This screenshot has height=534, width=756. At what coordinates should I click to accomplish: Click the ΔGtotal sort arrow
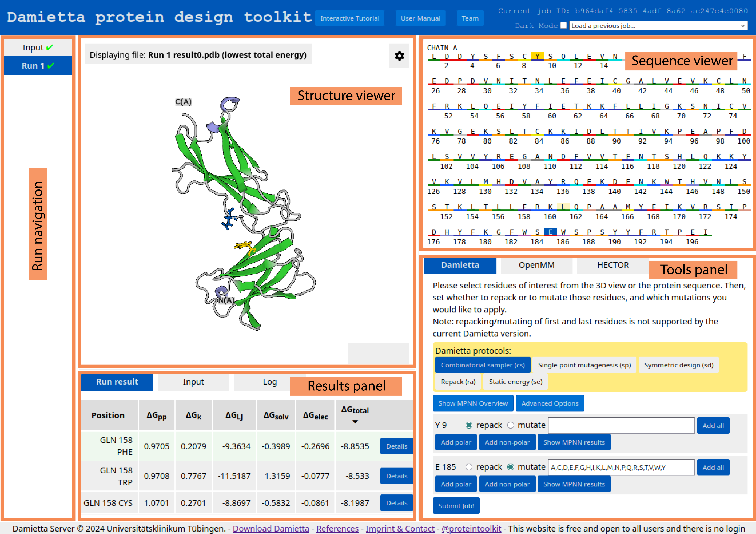tap(355, 422)
